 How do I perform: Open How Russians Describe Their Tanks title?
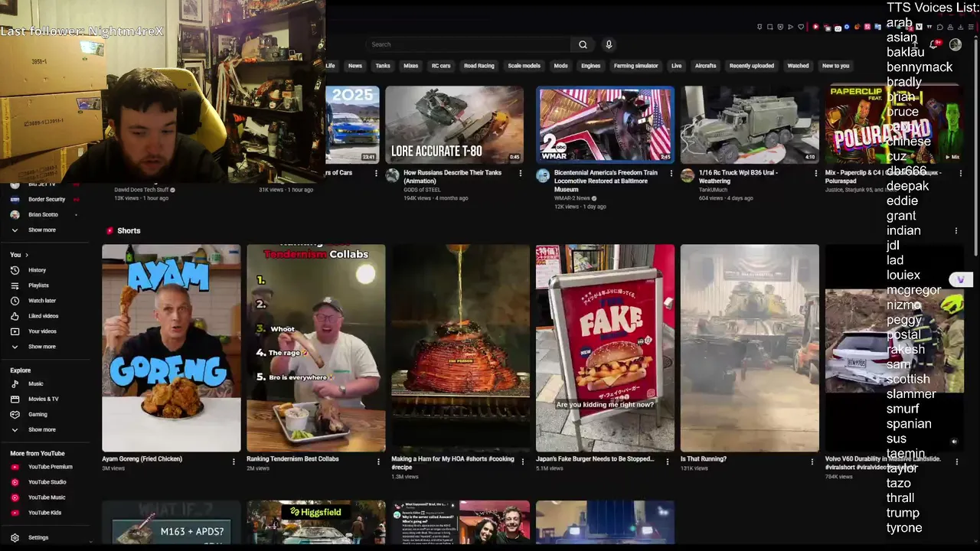pos(454,177)
